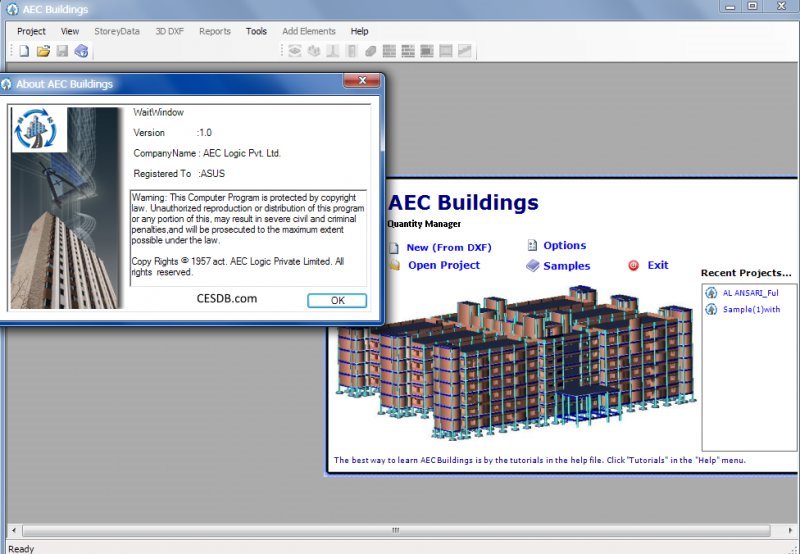Click the greyed plain panel toolbar icon
This screenshot has width=800, height=554.
(x=446, y=51)
